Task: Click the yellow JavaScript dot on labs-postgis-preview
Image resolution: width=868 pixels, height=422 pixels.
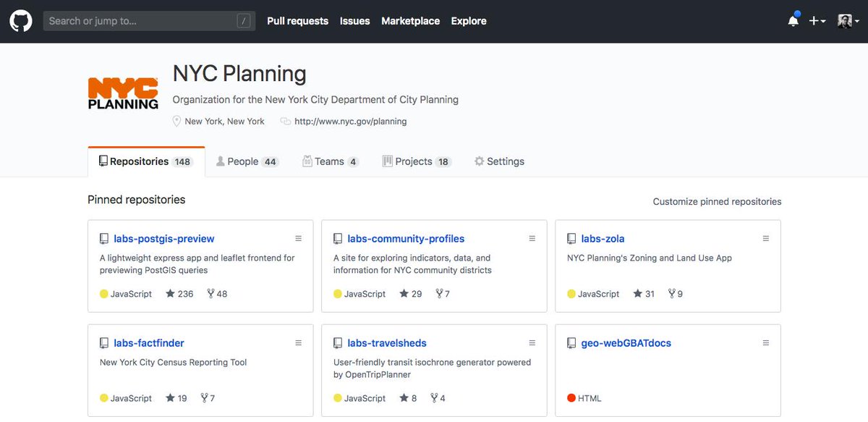Action: point(104,294)
